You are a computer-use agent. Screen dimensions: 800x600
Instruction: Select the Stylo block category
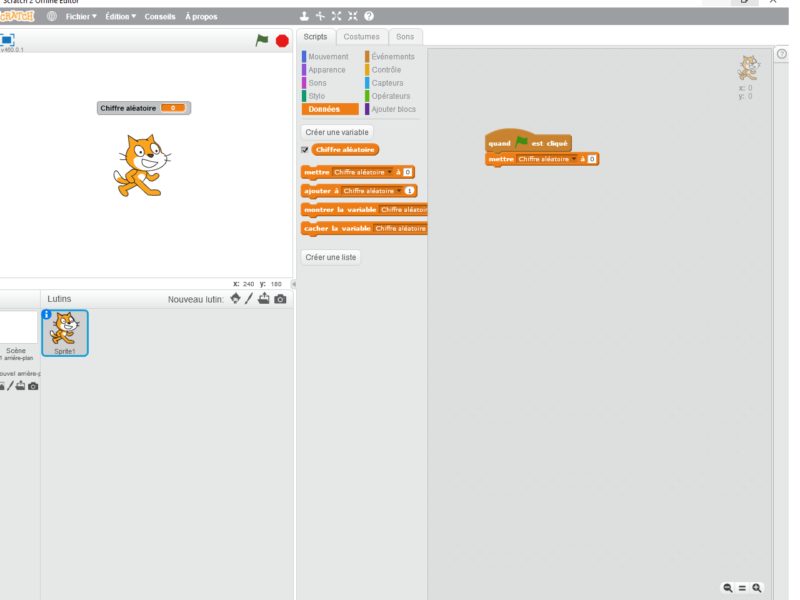[x=316, y=96]
